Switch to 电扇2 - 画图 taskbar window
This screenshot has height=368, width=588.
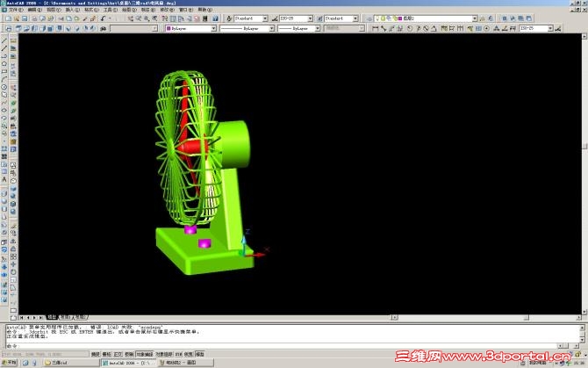(x=186, y=363)
